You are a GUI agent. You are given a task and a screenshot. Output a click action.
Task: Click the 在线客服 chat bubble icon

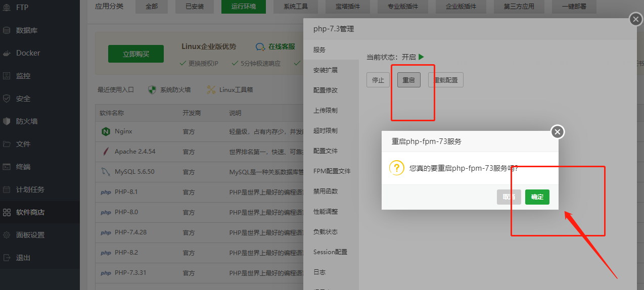pos(260,47)
